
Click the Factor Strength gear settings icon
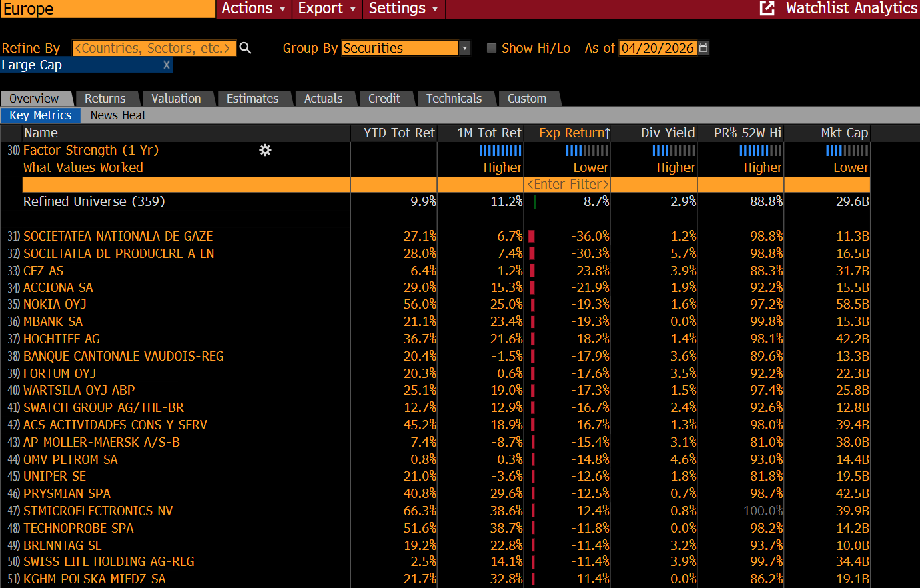pos(265,150)
